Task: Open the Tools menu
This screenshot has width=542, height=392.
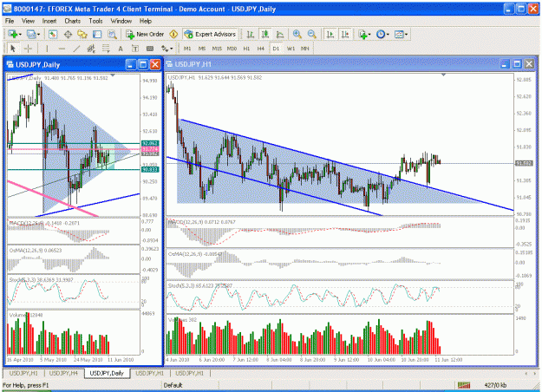Action: (95, 21)
